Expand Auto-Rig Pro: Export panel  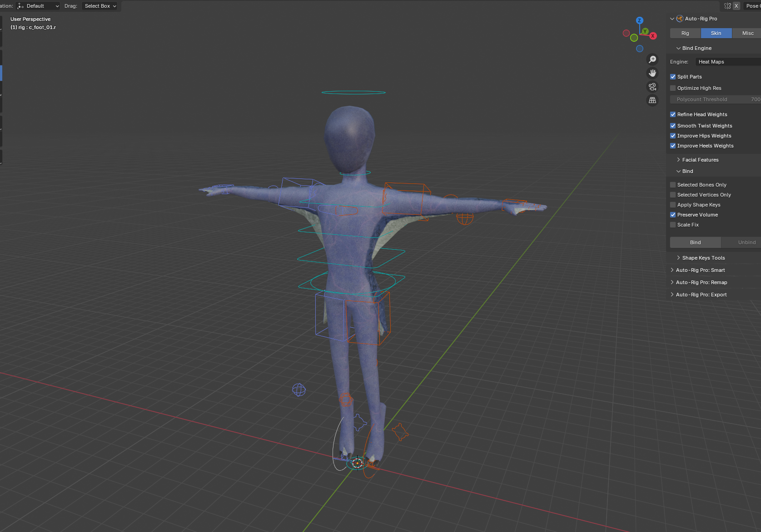tap(672, 295)
